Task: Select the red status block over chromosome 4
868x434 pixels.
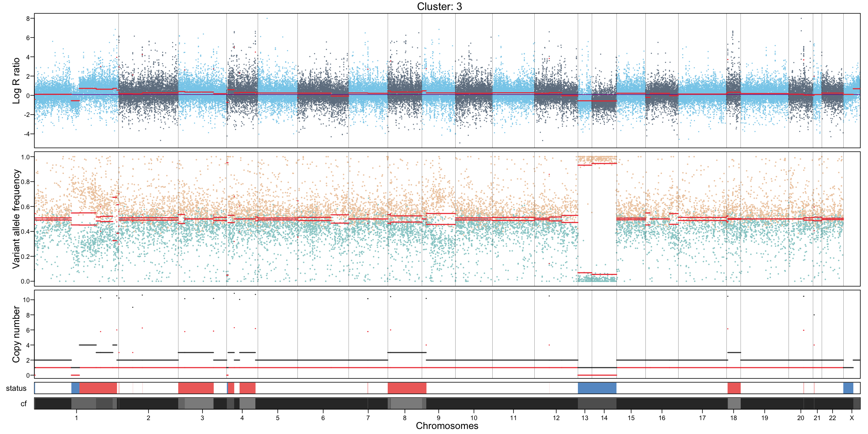Action: tap(247, 388)
